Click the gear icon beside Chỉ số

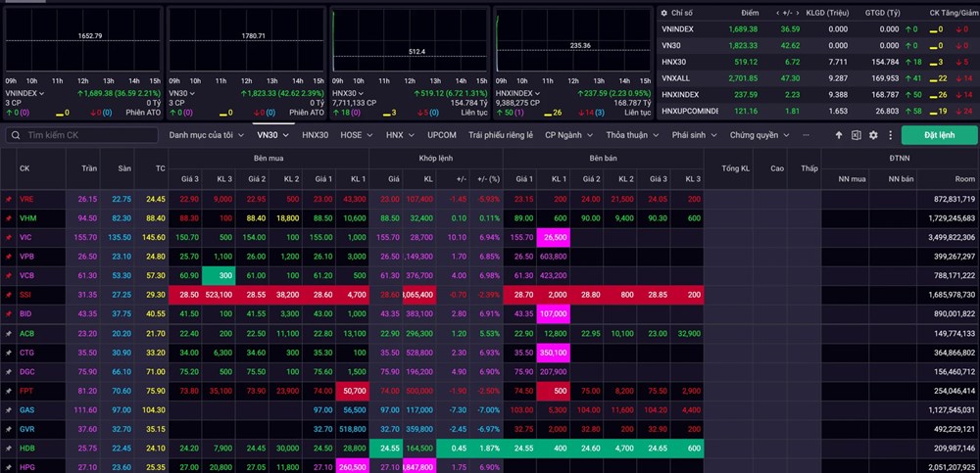pos(663,12)
